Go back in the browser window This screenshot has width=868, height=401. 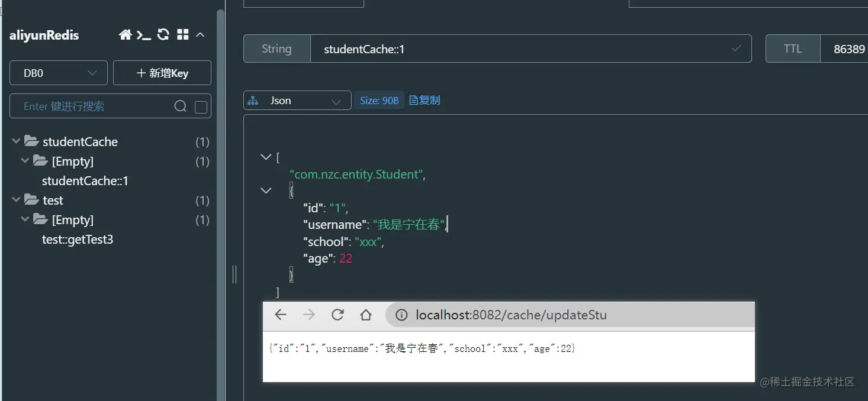281,315
